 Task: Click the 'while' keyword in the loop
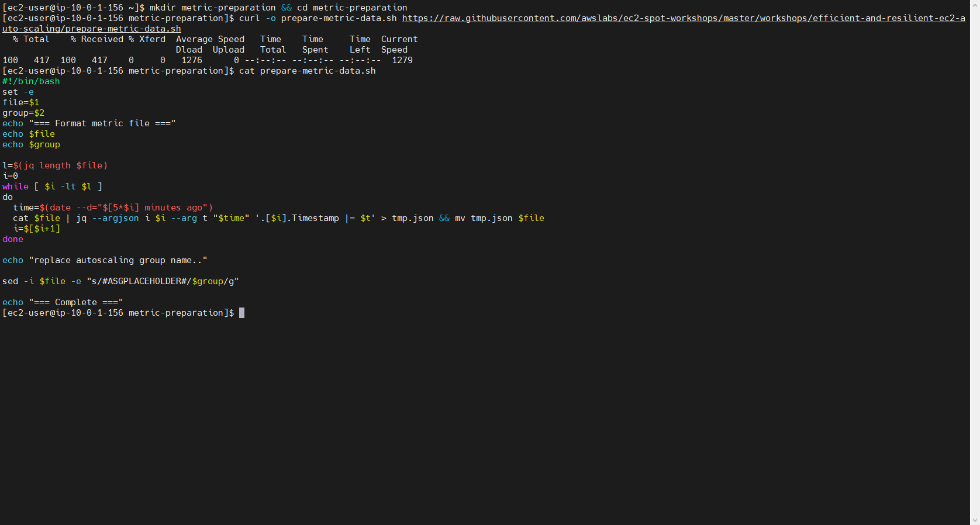pyautogui.click(x=15, y=186)
